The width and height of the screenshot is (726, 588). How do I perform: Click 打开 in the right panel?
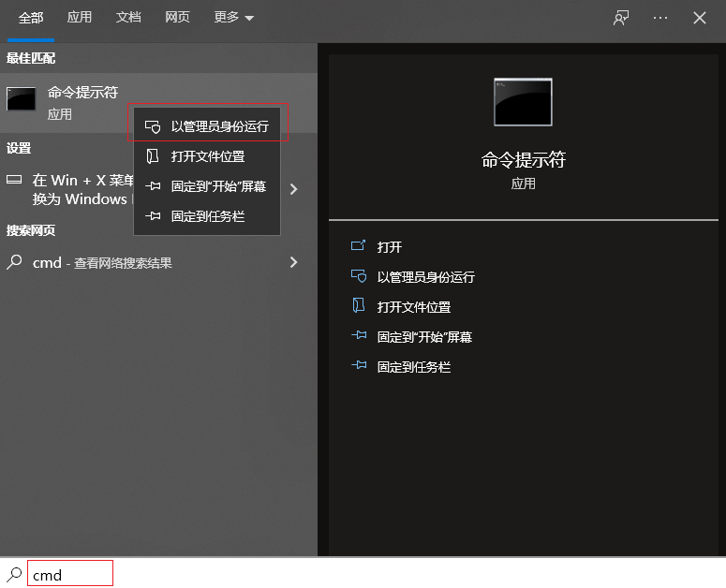[389, 247]
